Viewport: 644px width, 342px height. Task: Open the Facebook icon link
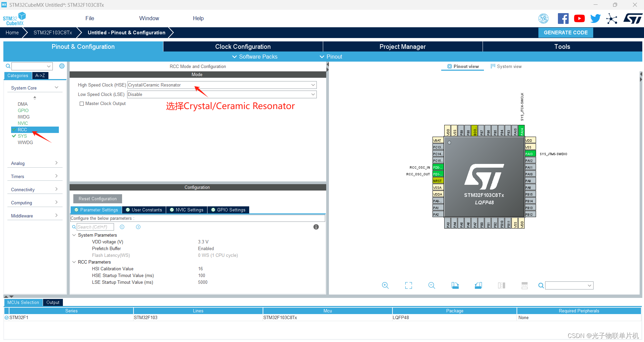[x=563, y=19]
